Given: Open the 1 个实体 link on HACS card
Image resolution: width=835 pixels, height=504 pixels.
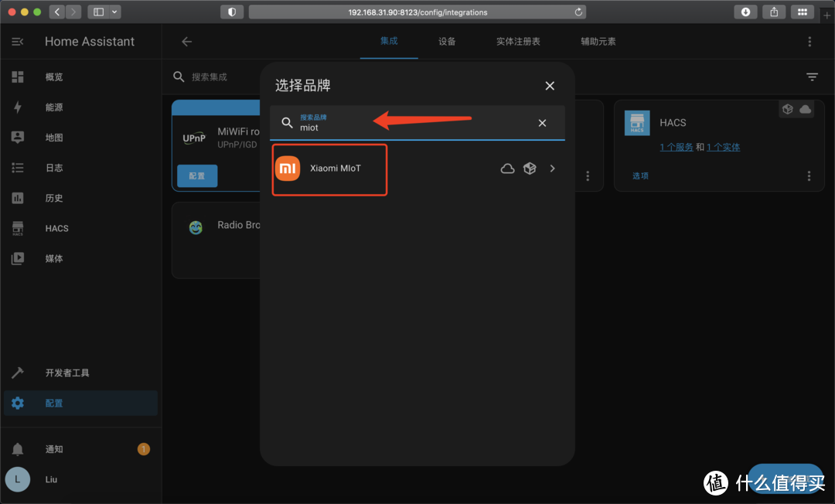Looking at the screenshot, I should click(724, 146).
